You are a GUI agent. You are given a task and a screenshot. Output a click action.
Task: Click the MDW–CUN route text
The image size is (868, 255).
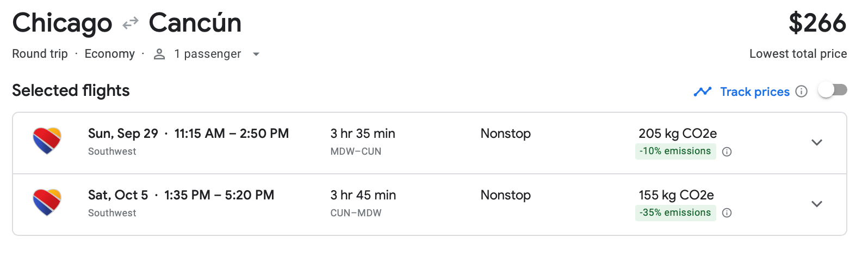coord(356,151)
